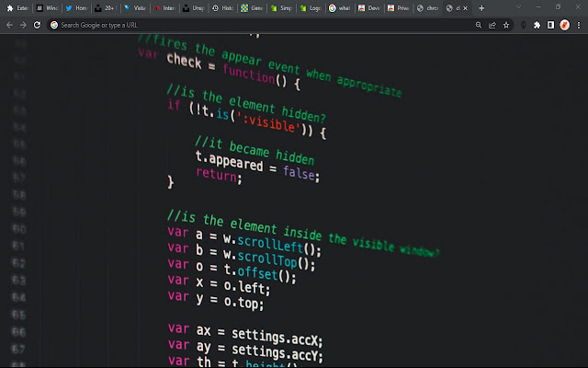Go back to the previous page
The width and height of the screenshot is (588, 368).
coord(9,25)
